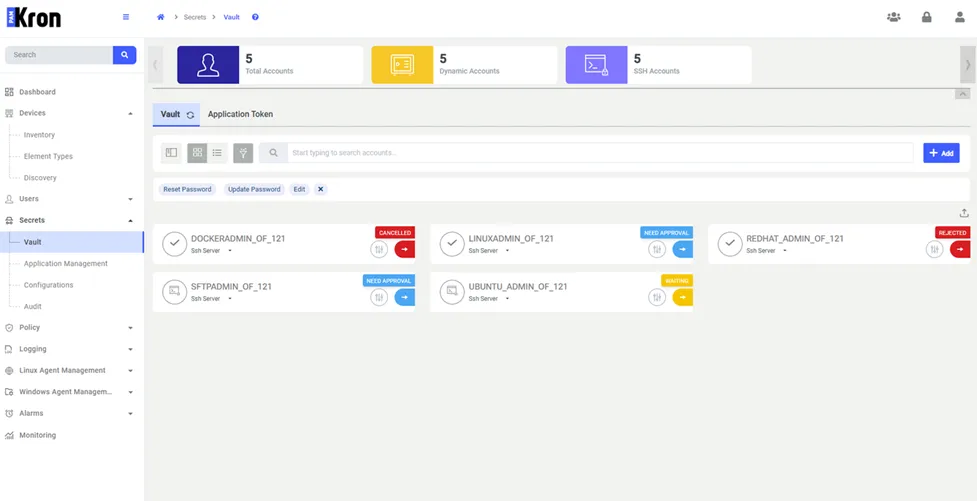Click the Total Accounts user icon tile
This screenshot has height=501, width=977.
(208, 65)
